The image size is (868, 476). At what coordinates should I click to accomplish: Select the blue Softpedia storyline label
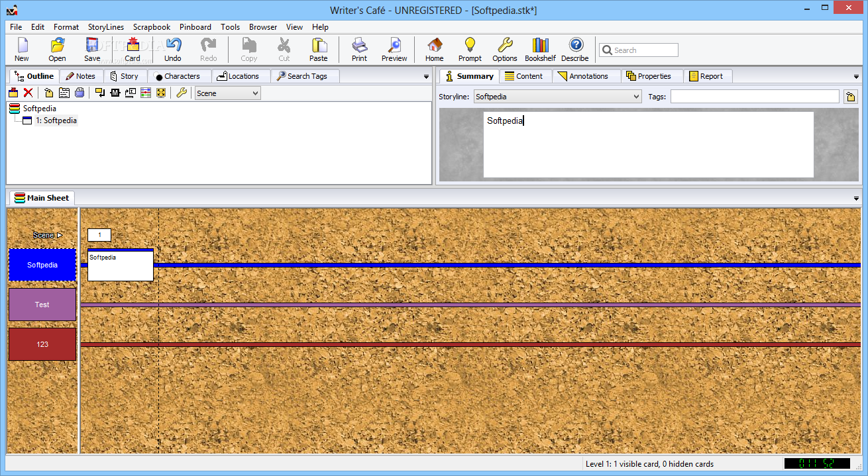[x=42, y=265]
